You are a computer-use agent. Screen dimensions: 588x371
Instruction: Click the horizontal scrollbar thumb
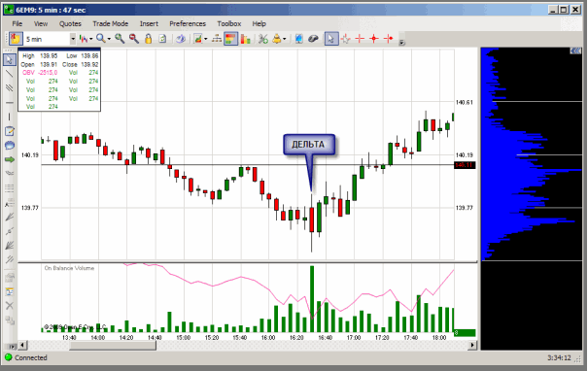(x=112, y=345)
